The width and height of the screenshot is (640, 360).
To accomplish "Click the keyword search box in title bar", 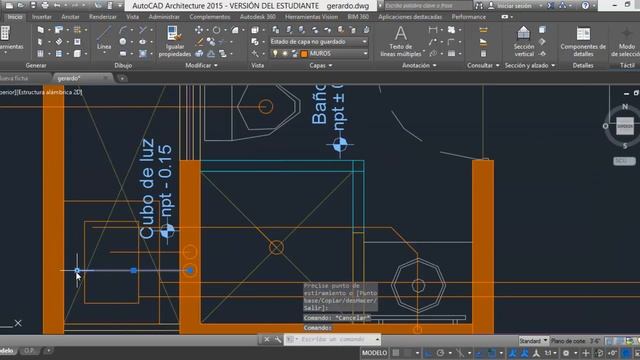I will [428, 6].
